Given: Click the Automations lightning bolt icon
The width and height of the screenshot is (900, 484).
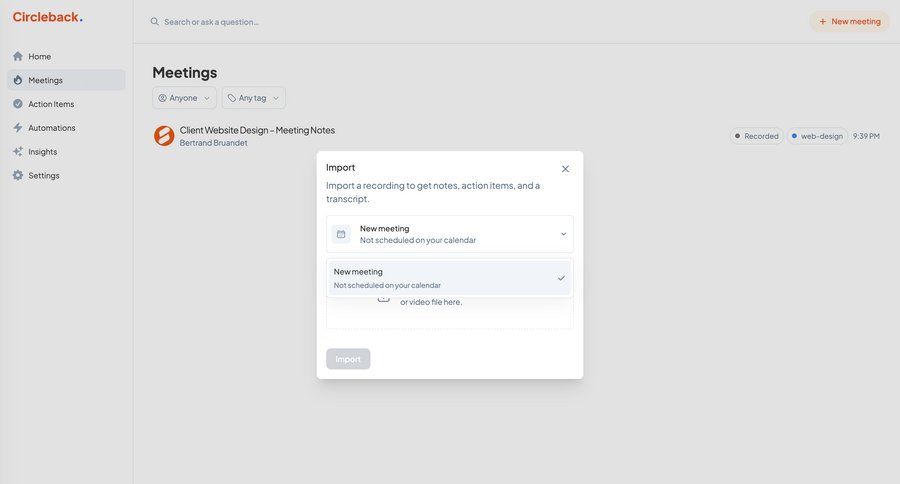Looking at the screenshot, I should point(18,128).
